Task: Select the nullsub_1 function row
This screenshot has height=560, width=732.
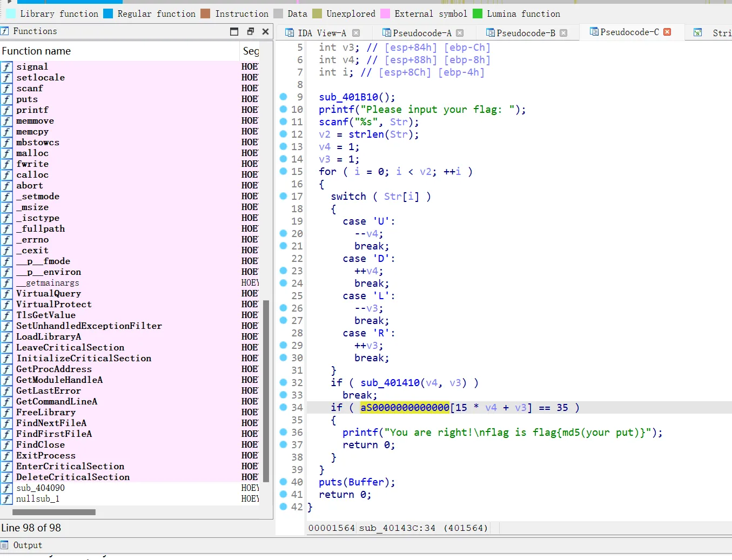Action: coord(130,498)
